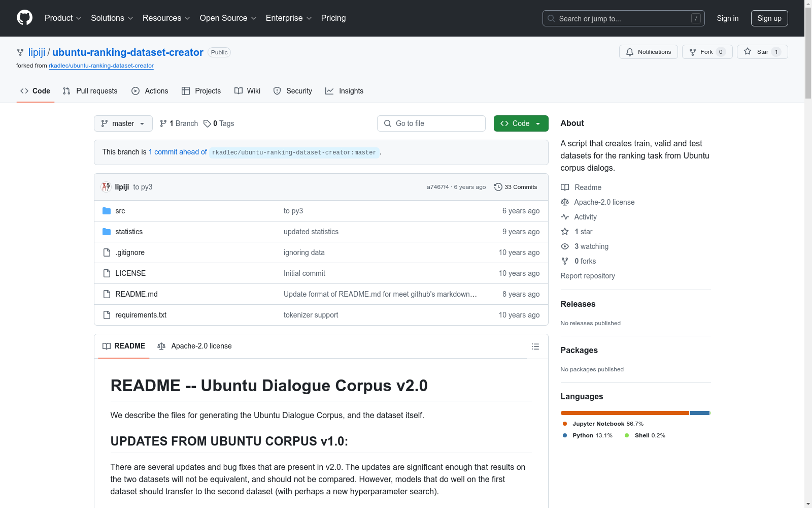Switch to the Pull requests tab
The width and height of the screenshot is (812, 508).
coord(90,91)
